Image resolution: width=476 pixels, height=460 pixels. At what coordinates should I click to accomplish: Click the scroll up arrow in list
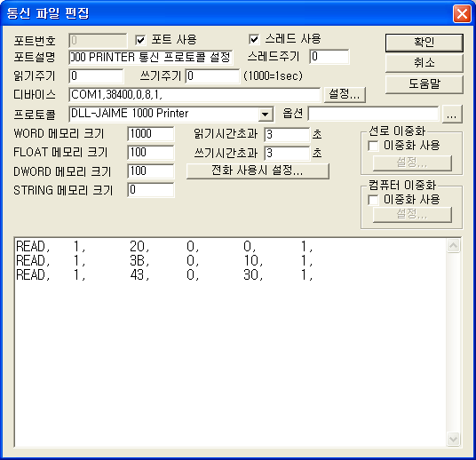[453, 246]
